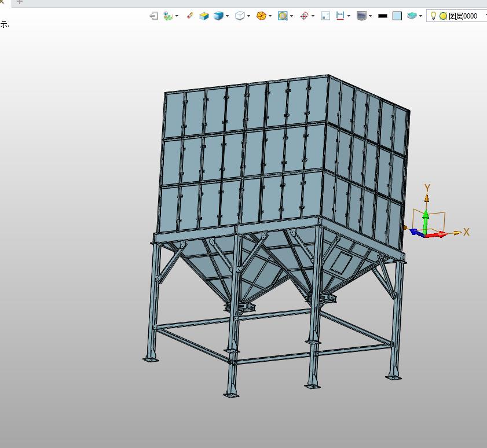
Task: Select the orange faceted polygon icon
Action: coord(261,16)
